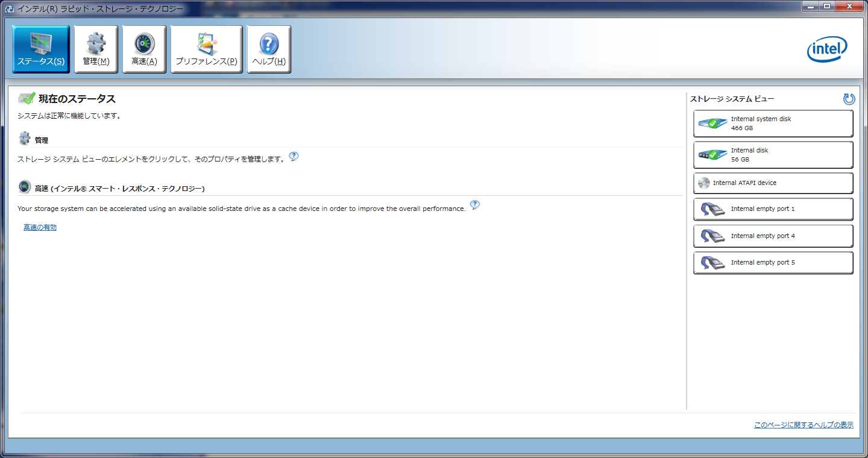868x458 pixels.
Task: Click the 管理 section gear icon
Action: (x=25, y=139)
